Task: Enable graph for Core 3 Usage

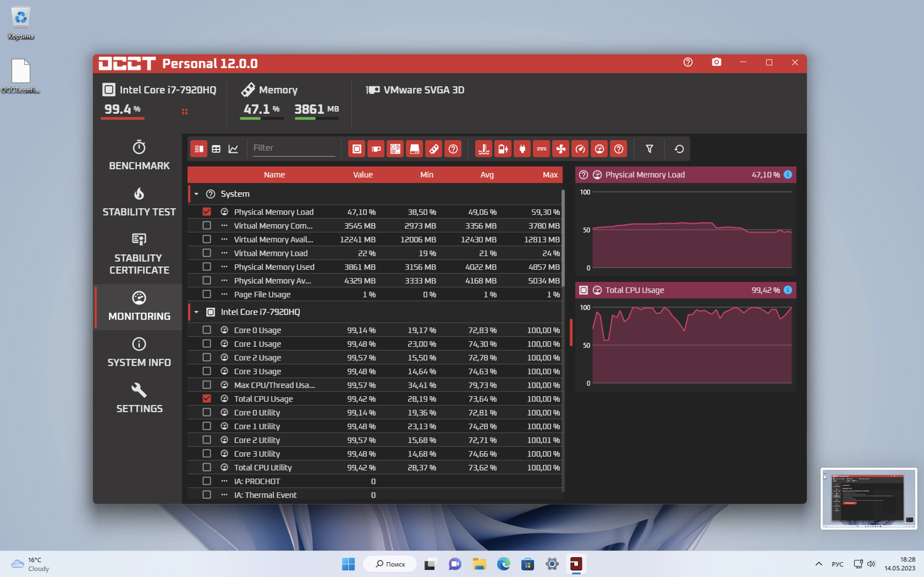Action: coord(207,371)
